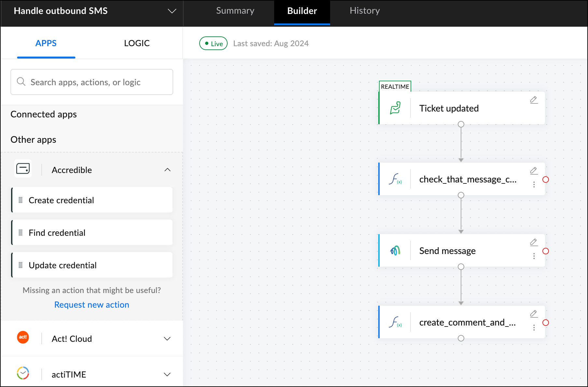Click the actiTIME app icon
This screenshot has width=588, height=387.
pyautogui.click(x=23, y=373)
